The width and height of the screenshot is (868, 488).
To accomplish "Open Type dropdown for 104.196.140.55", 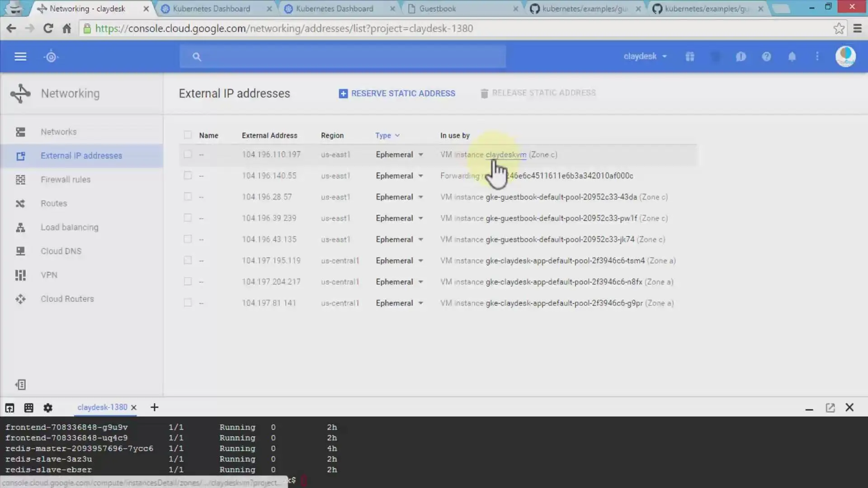I will [x=399, y=176].
